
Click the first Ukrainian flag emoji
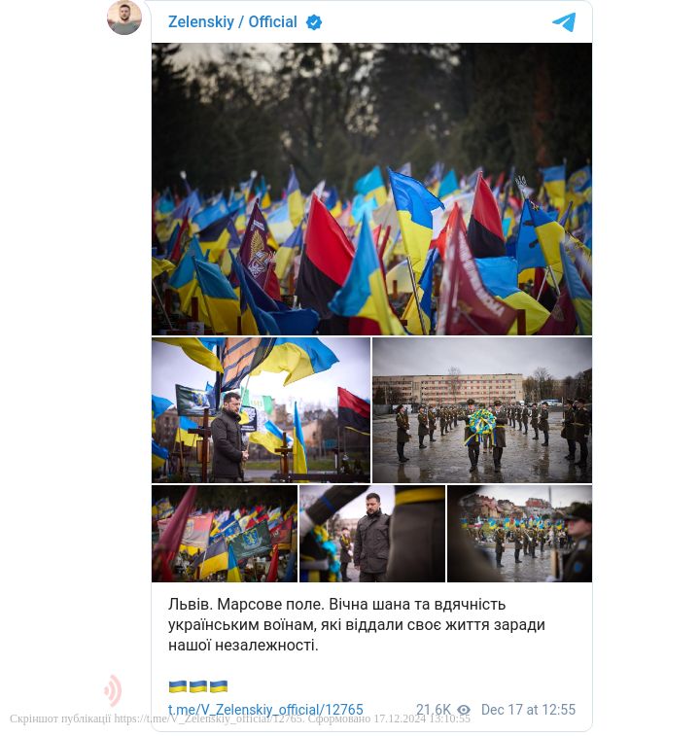[178, 686]
